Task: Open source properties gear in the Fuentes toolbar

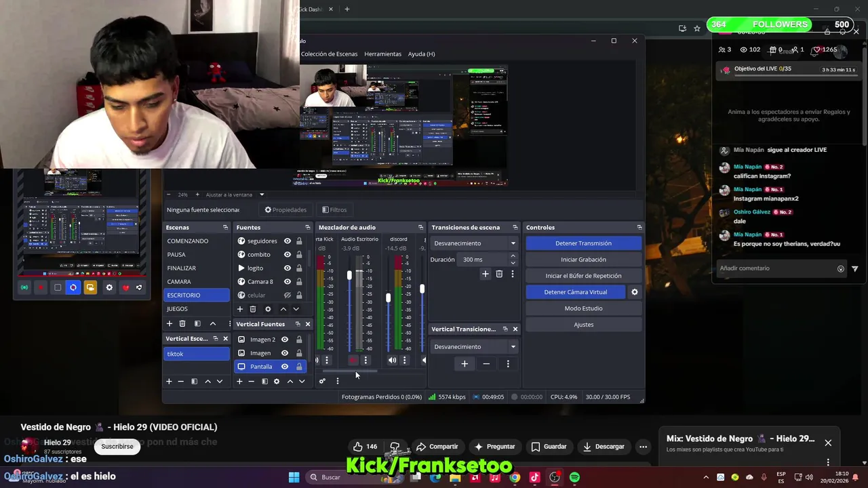Action: point(268,309)
